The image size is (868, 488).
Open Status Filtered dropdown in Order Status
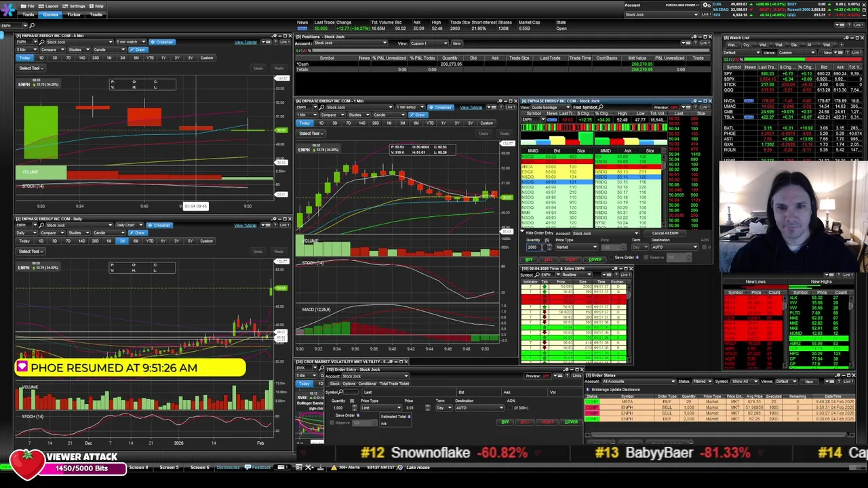703,382
